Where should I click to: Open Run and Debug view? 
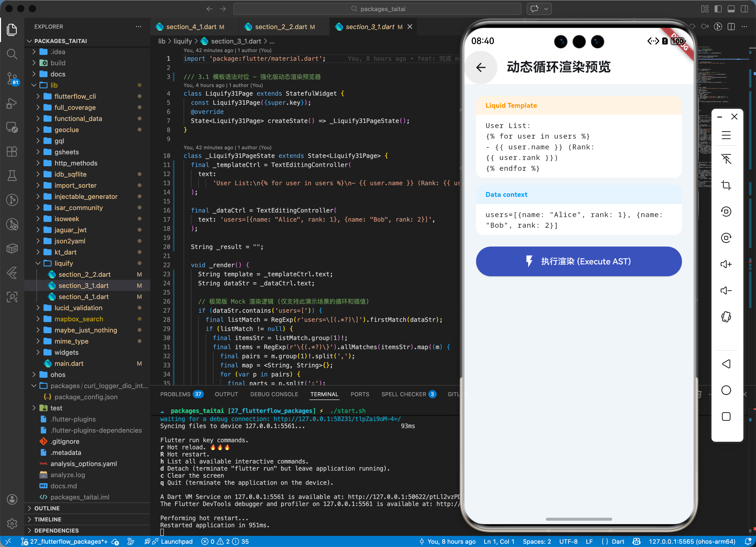click(12, 103)
